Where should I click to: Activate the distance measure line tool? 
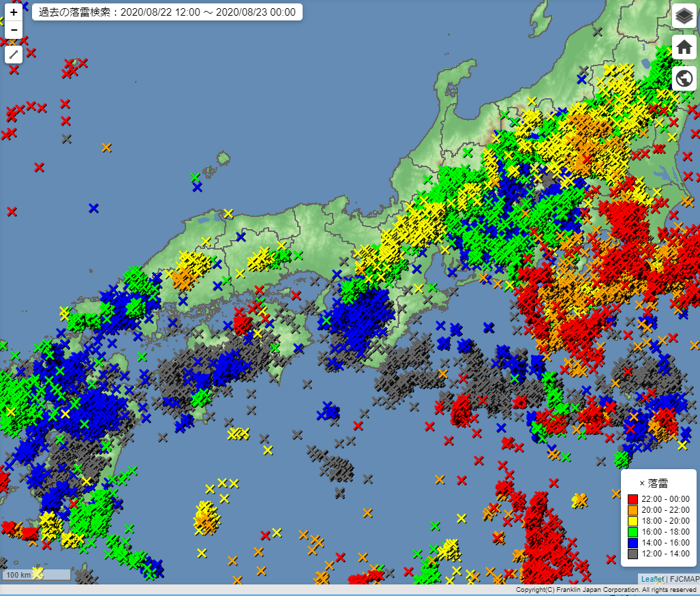[14, 55]
